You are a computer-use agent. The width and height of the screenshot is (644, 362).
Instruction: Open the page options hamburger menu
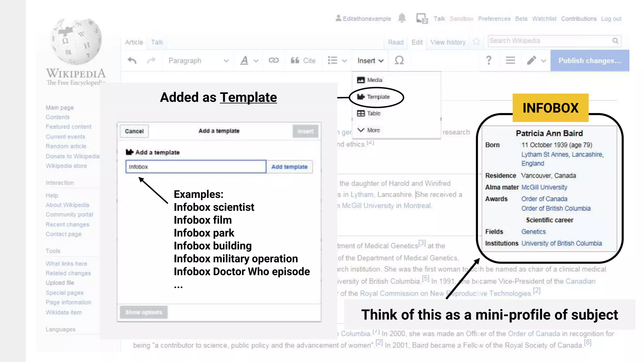510,60
